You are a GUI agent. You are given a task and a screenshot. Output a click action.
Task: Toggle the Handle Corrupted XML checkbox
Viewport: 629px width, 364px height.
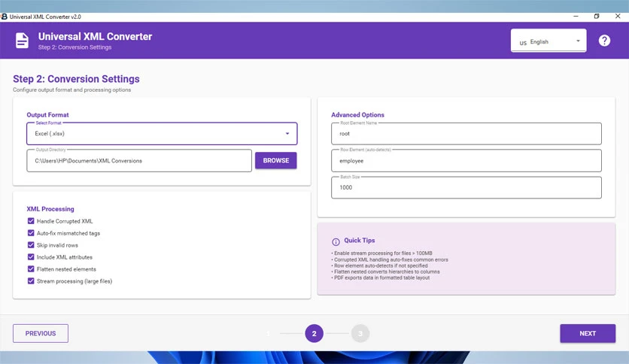click(x=31, y=221)
